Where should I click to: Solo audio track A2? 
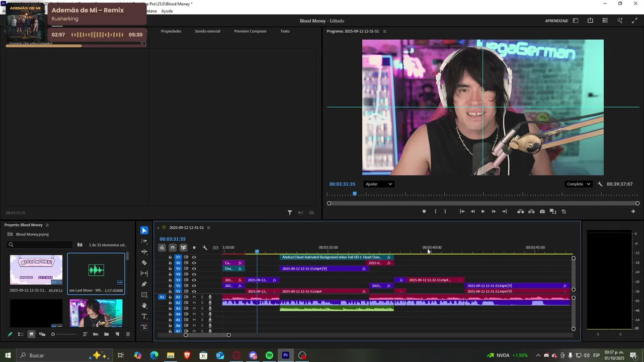(x=202, y=303)
